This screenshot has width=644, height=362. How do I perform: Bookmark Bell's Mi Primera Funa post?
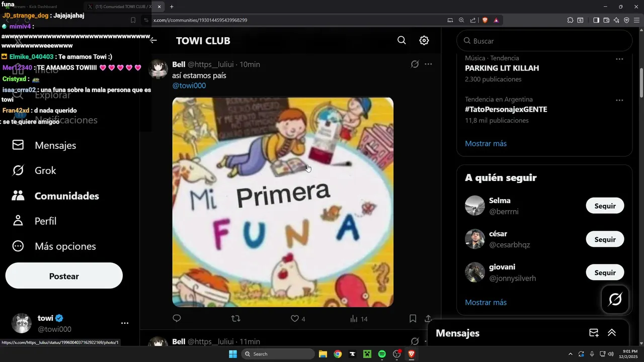coord(413,318)
